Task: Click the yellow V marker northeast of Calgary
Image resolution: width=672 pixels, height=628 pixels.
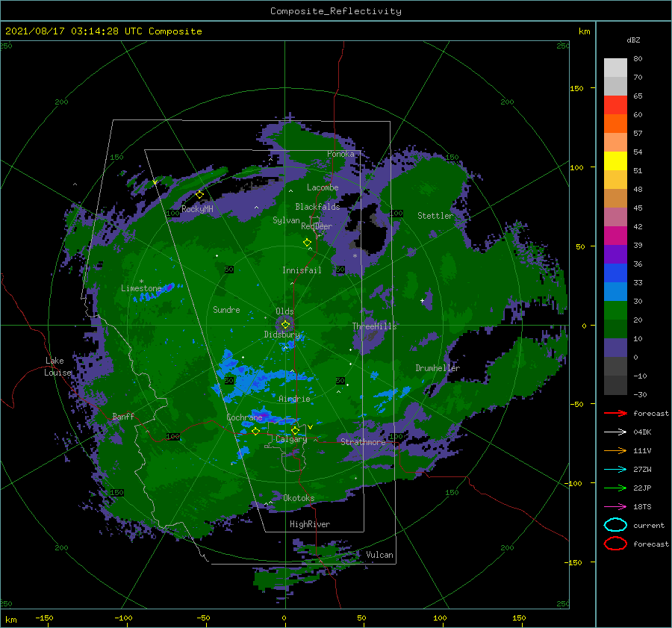Action: click(310, 427)
